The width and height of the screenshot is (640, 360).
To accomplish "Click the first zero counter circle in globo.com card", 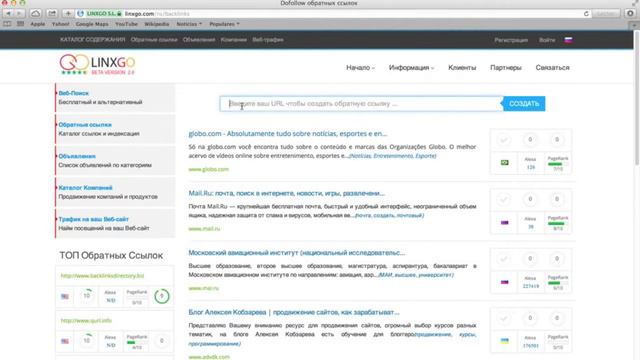I will (530, 140).
